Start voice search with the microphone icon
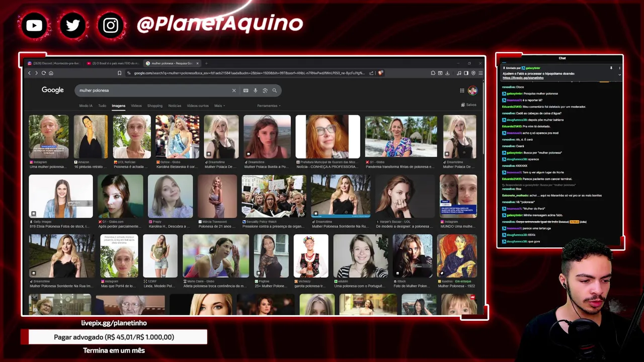Screen dimensions: 644x362 point(255,90)
